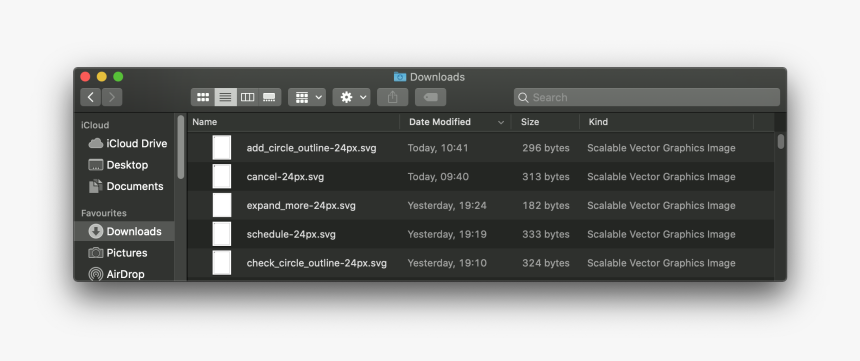Open iCloud Drive in the sidebar
The height and width of the screenshot is (361, 860).
pyautogui.click(x=128, y=143)
